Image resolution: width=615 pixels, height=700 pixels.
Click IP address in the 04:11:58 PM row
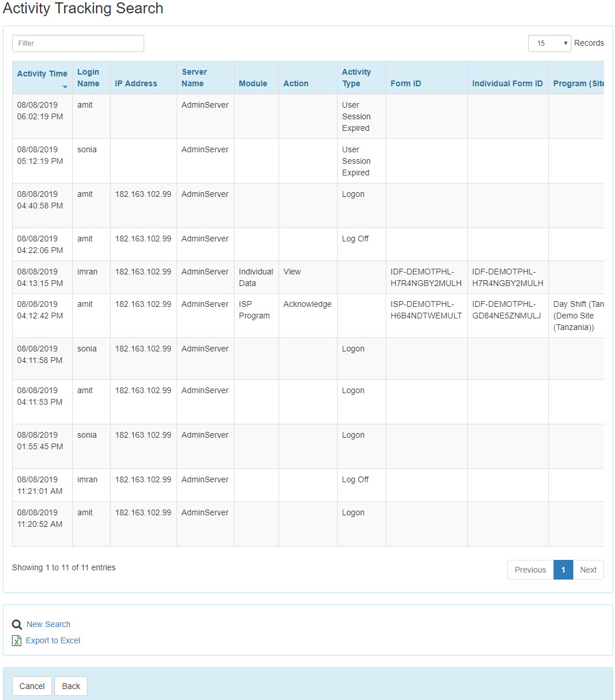[x=143, y=349]
